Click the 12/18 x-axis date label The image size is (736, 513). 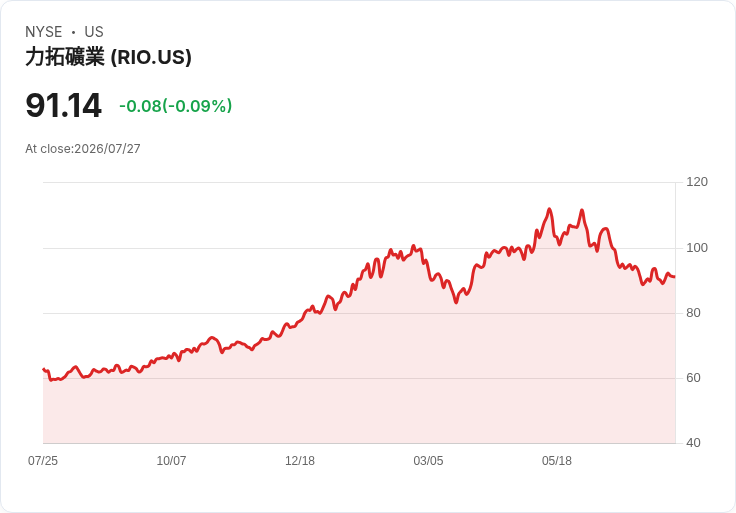[300, 461]
